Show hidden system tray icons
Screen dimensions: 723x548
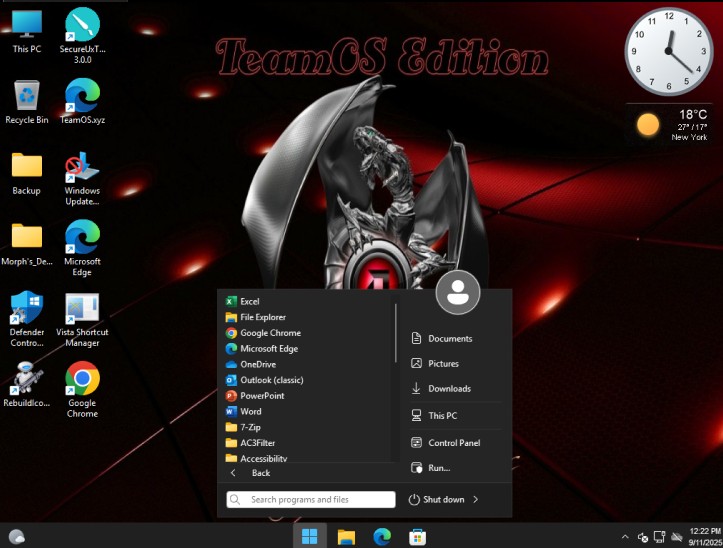coord(625,536)
